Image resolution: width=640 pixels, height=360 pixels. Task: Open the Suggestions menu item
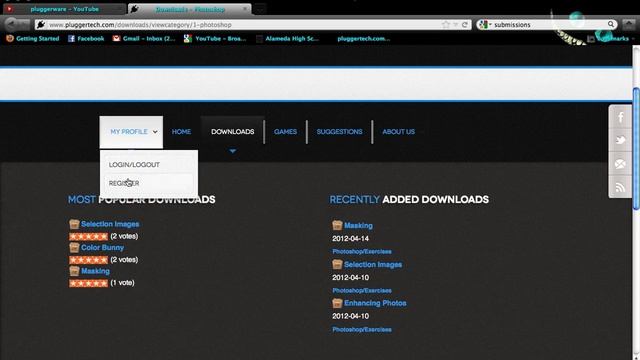339,131
